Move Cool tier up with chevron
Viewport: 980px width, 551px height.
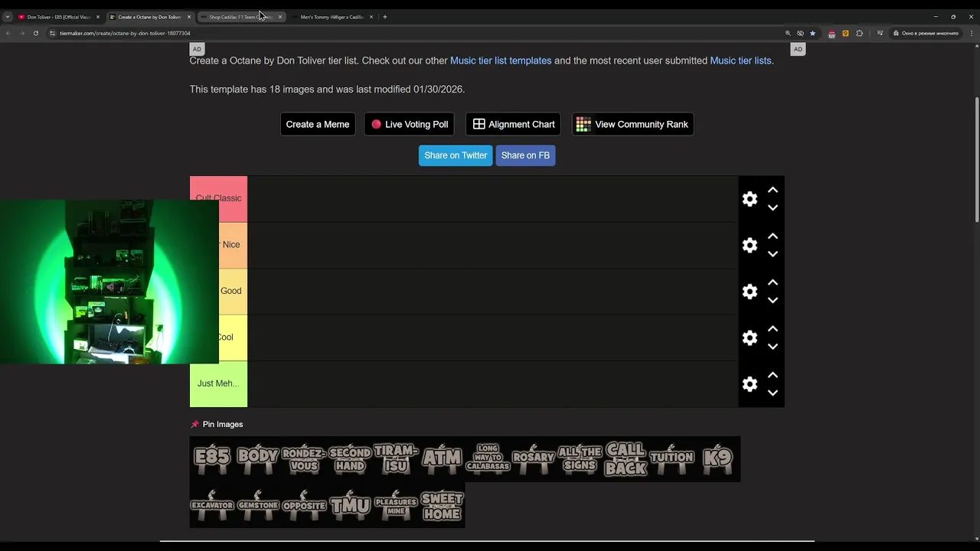point(773,328)
